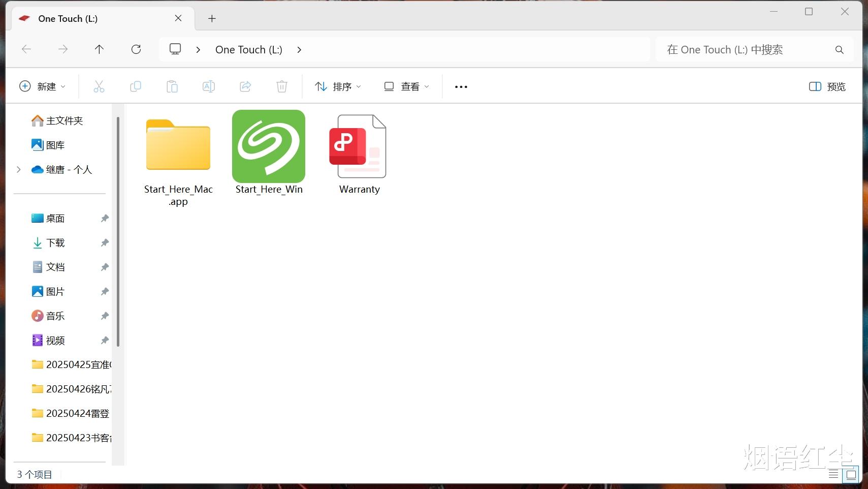Open the 查看 view dropdown
Image resolution: width=868 pixels, height=489 pixels.
(407, 86)
